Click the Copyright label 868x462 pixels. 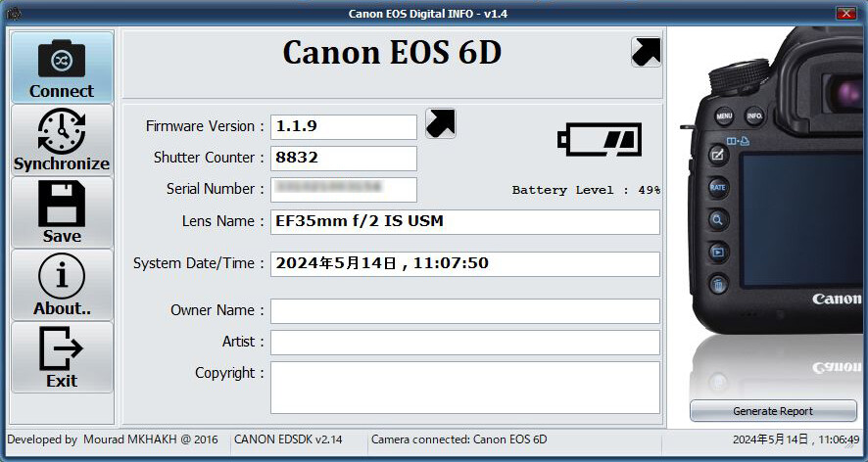[x=229, y=373]
